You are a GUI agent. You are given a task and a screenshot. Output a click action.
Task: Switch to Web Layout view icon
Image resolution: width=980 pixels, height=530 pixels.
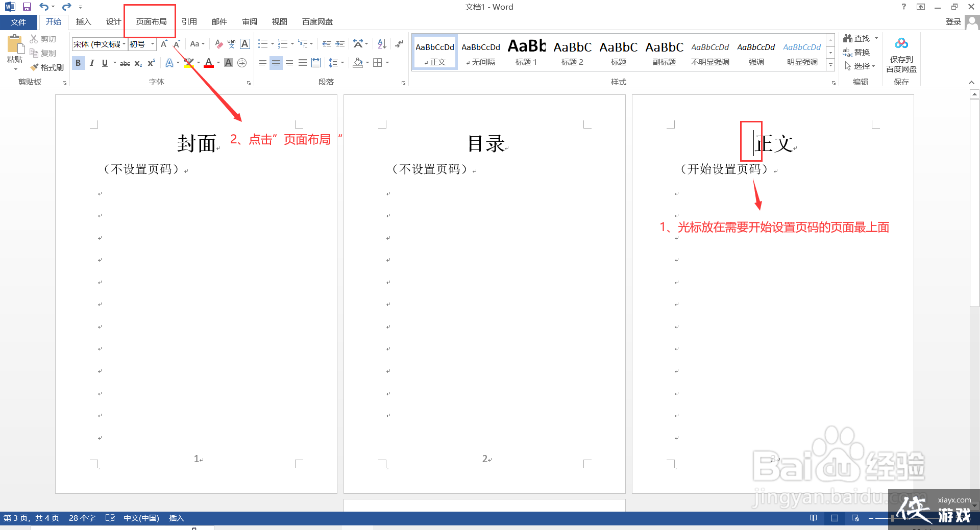[855, 518]
